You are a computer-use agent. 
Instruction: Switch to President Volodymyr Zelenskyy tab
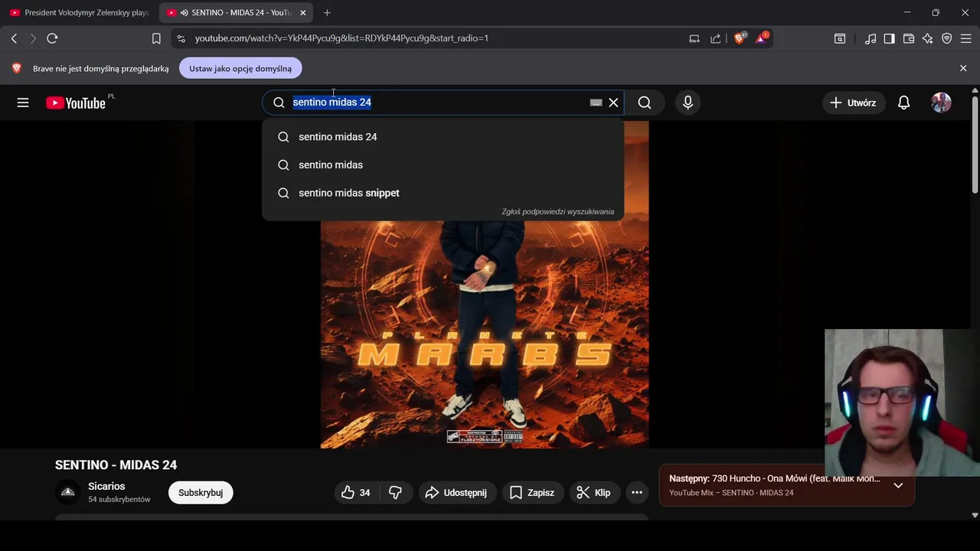click(x=78, y=12)
